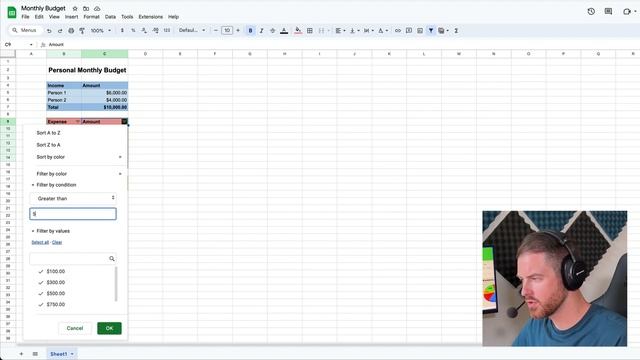The height and width of the screenshot is (360, 640).
Task: Open the File menu
Action: click(x=25, y=17)
